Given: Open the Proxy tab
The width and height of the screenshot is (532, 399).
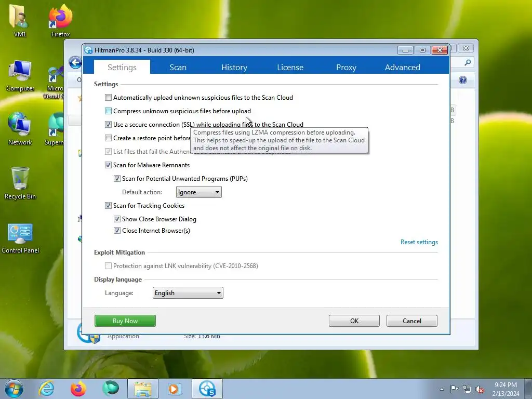Looking at the screenshot, I should (x=346, y=67).
